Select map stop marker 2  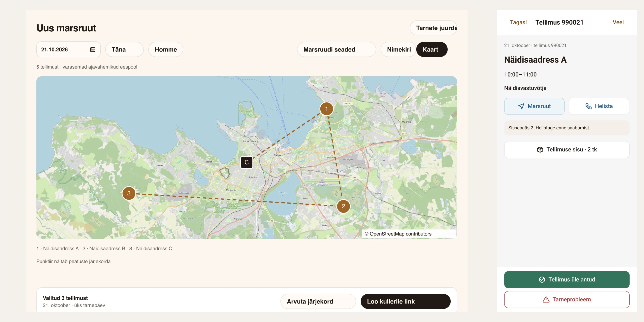click(343, 206)
